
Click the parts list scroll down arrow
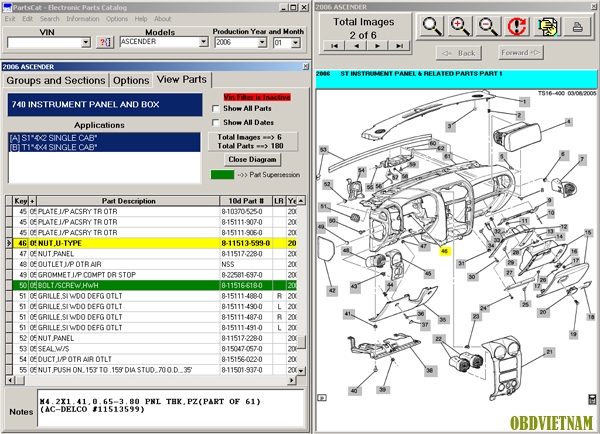(x=302, y=370)
